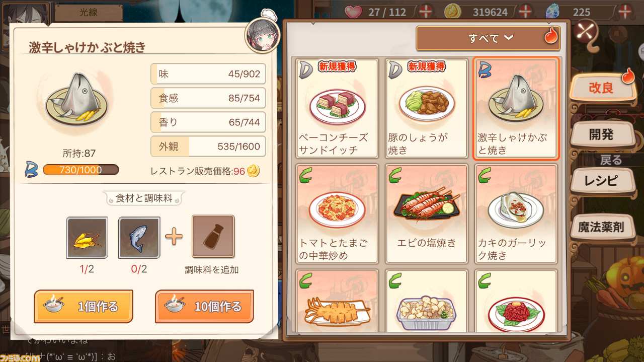Click the gold coin next to price 96

(x=254, y=171)
